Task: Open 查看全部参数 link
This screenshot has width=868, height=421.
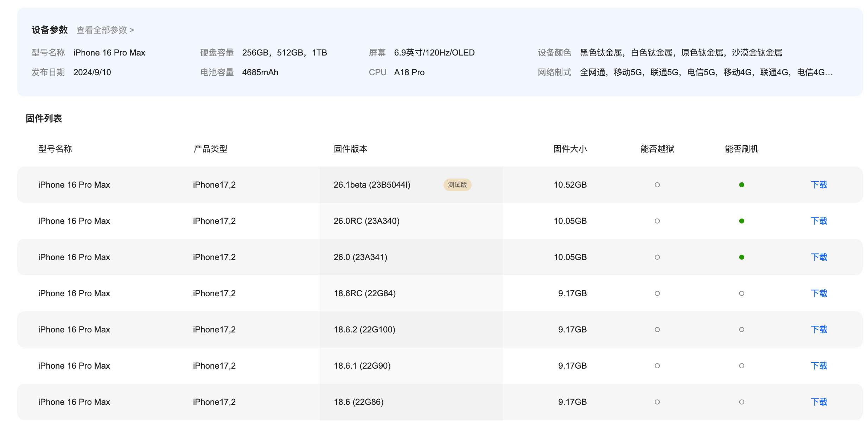Action: [x=105, y=30]
